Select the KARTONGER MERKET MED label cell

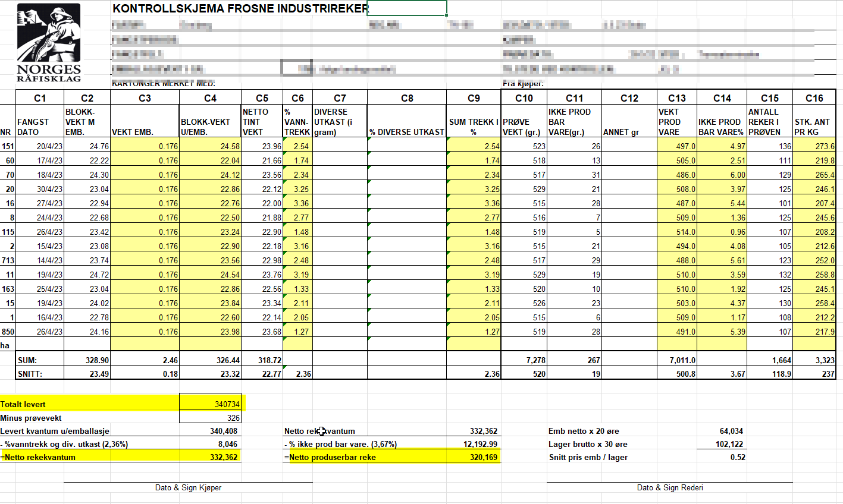tap(164, 84)
